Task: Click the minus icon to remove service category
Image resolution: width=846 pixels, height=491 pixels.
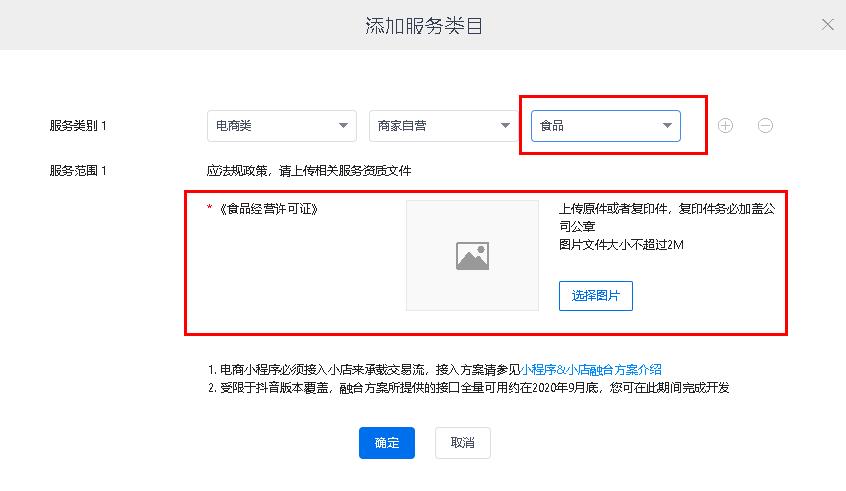Action: (765, 126)
